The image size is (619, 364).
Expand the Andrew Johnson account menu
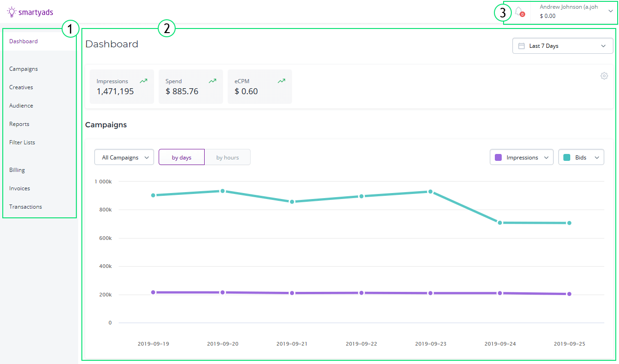coord(610,11)
